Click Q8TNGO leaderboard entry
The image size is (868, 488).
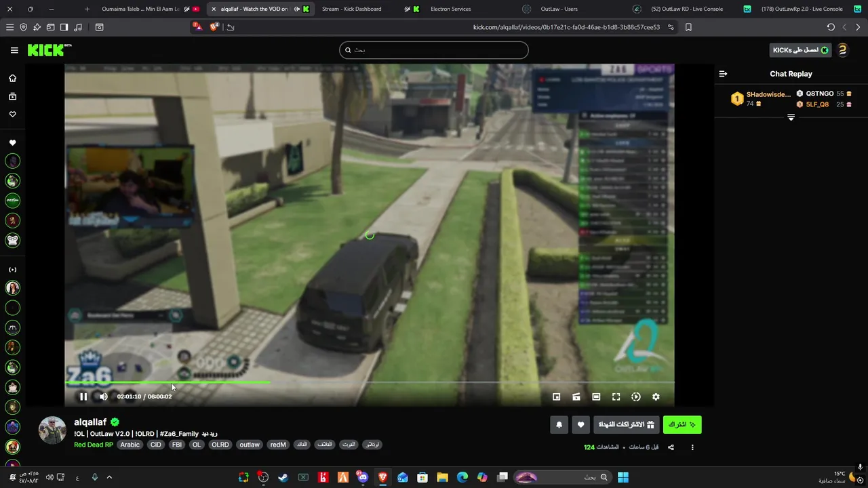pos(823,94)
